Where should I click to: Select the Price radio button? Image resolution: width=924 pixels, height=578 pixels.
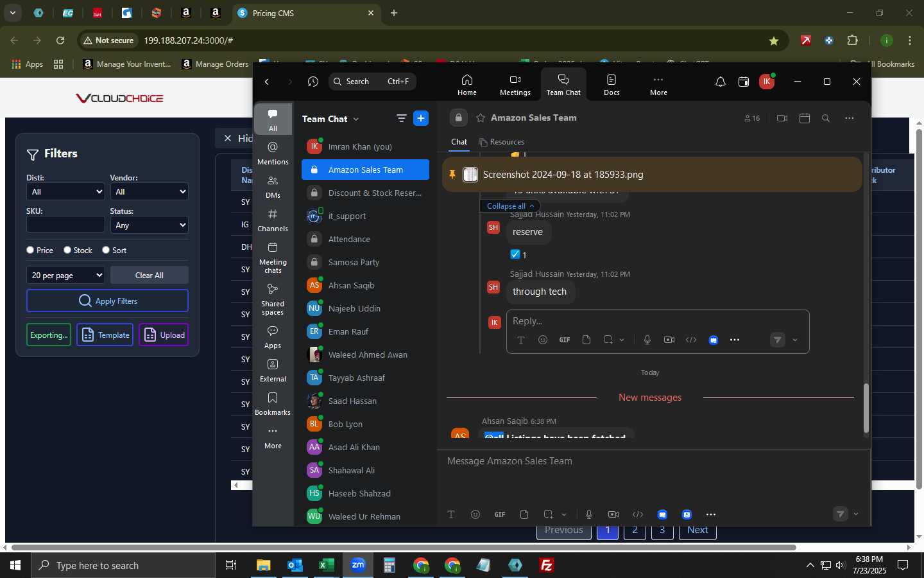[x=30, y=250]
